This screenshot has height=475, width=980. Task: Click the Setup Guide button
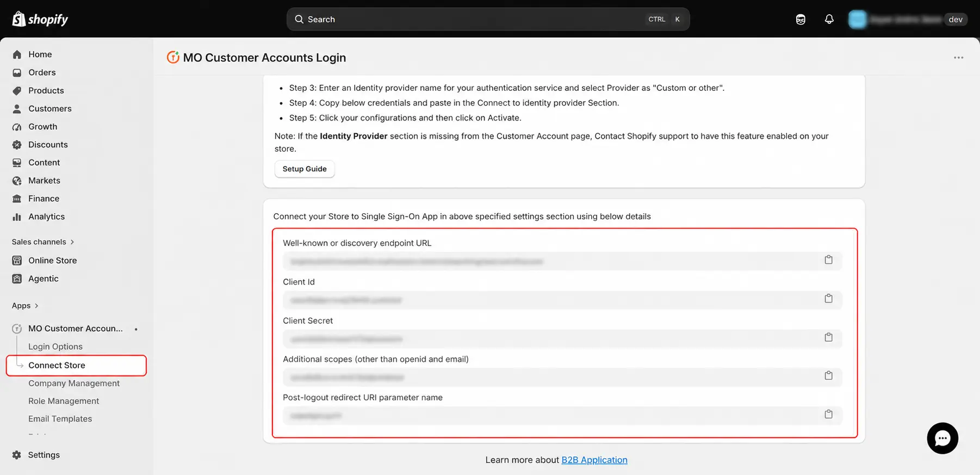[305, 169]
